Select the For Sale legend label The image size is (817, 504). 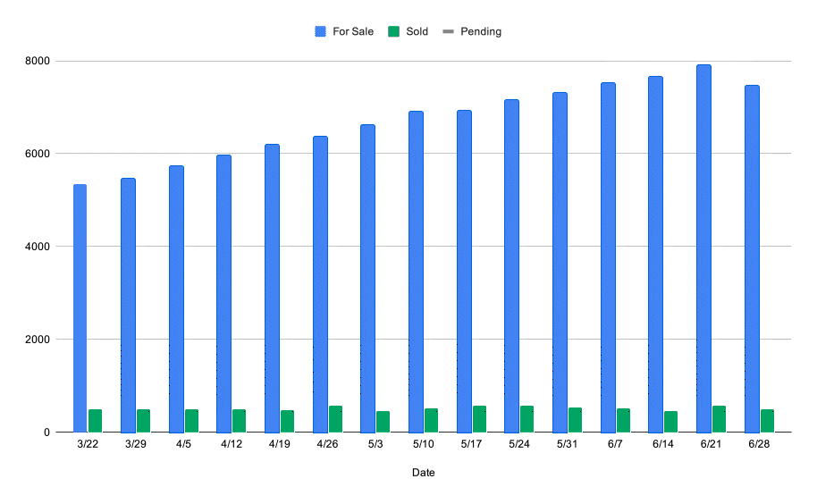[x=353, y=31]
